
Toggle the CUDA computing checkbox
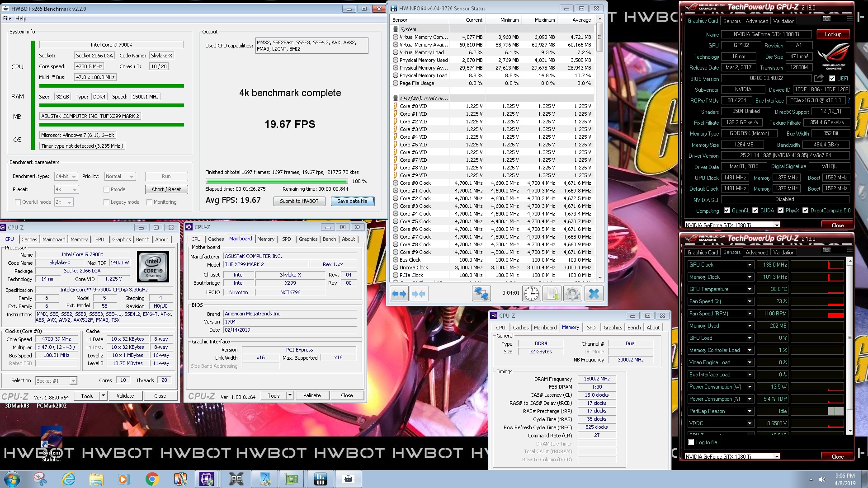(x=755, y=211)
